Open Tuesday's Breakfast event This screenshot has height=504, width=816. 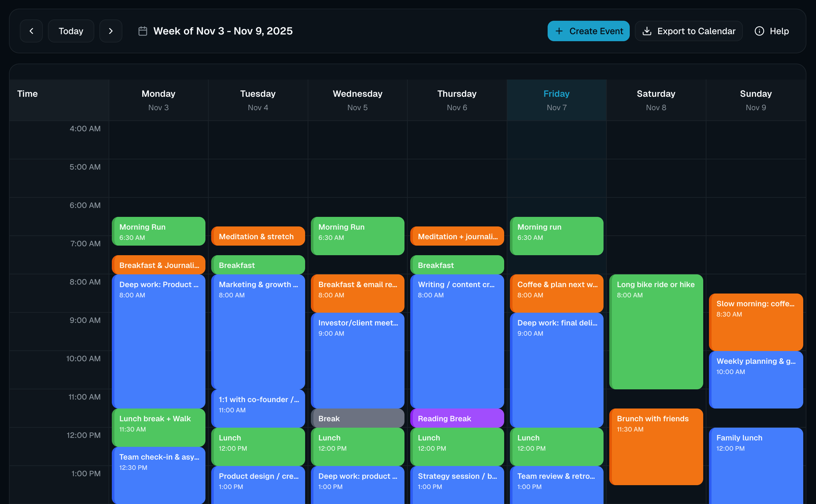tap(258, 265)
